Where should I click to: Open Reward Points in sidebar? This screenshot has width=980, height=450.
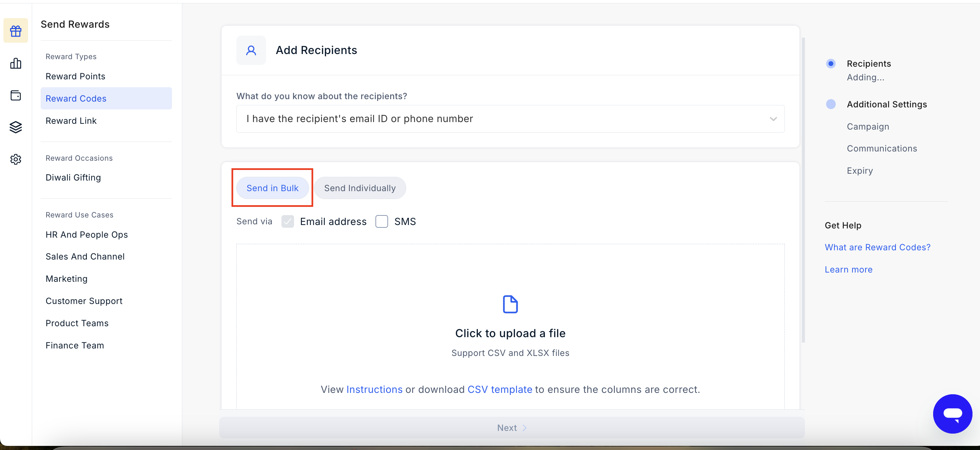[x=75, y=77]
